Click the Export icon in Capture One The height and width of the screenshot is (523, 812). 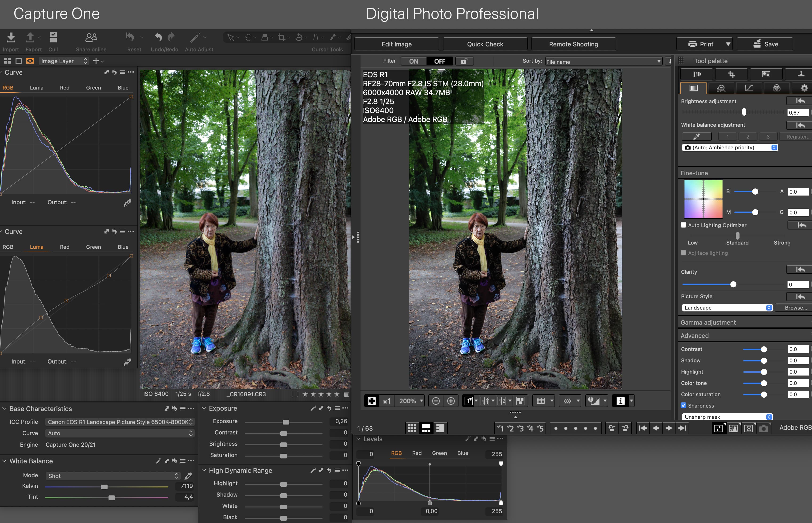[30, 37]
